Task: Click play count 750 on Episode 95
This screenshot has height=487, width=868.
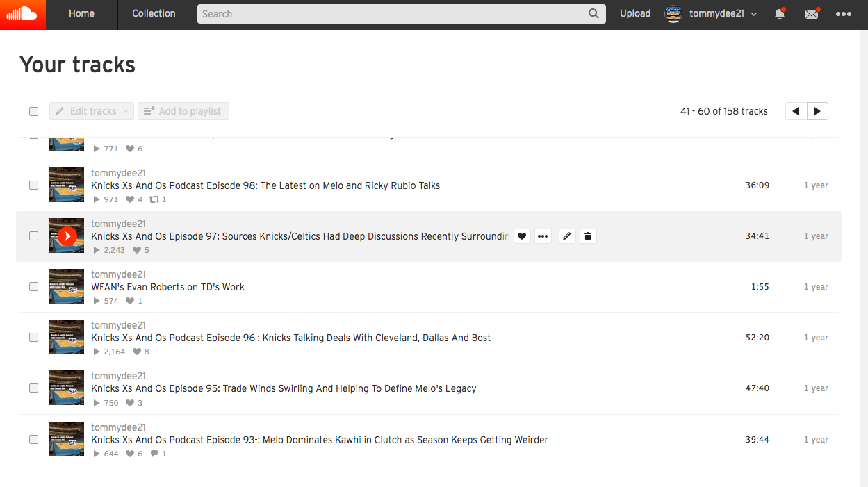Action: (106, 403)
